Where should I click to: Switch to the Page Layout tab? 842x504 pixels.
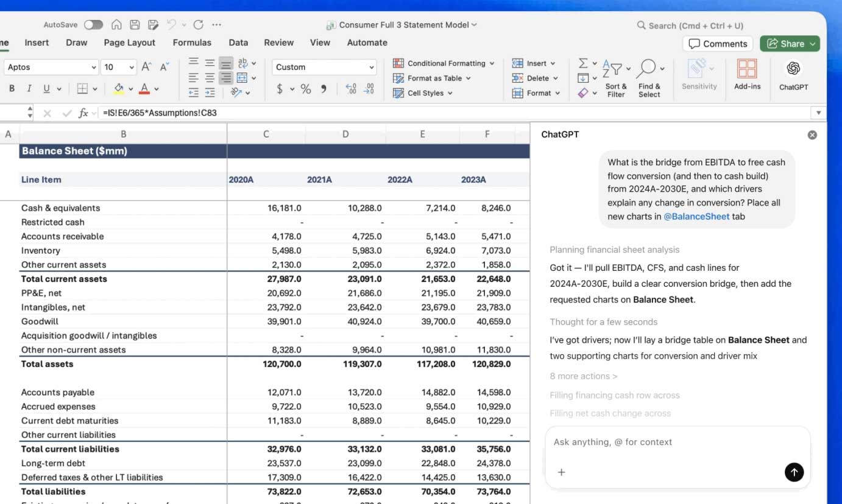[x=129, y=43]
